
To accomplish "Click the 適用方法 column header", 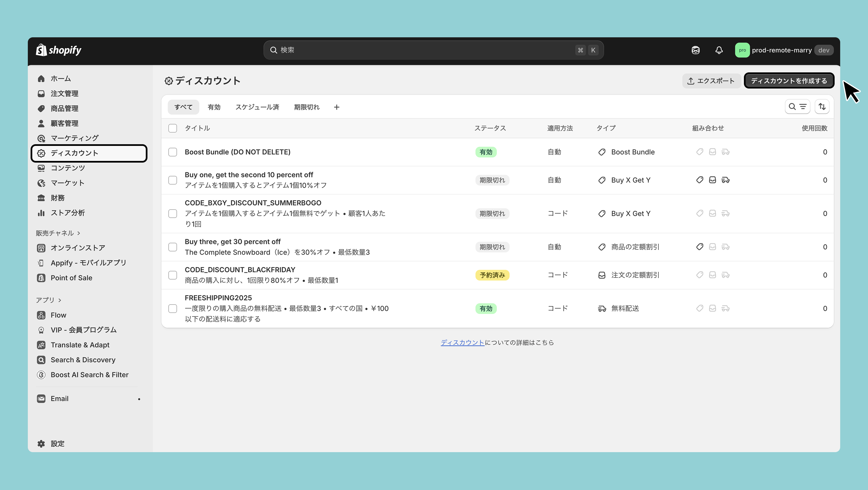I will click(x=560, y=128).
